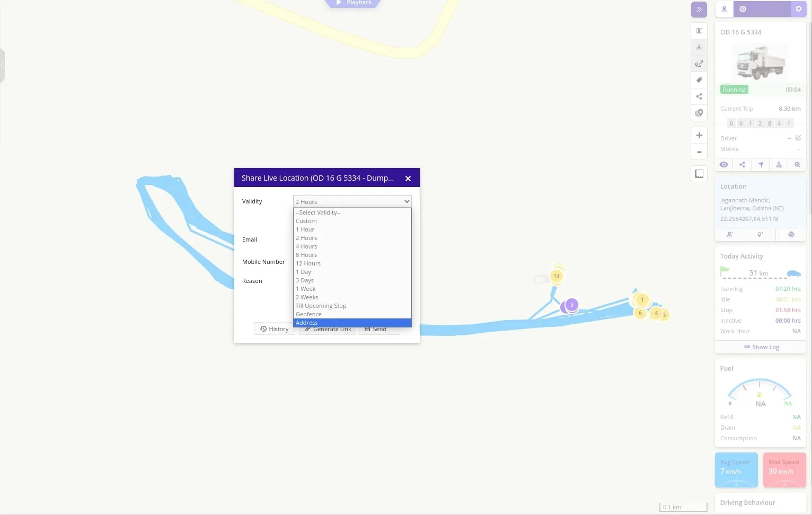
Task: Click the edit driver pencil icon
Action: click(798, 138)
